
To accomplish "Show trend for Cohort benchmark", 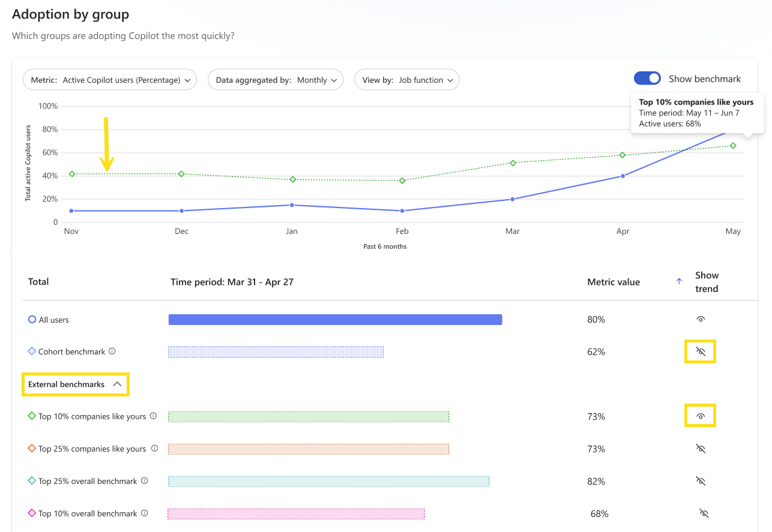I will coord(701,351).
